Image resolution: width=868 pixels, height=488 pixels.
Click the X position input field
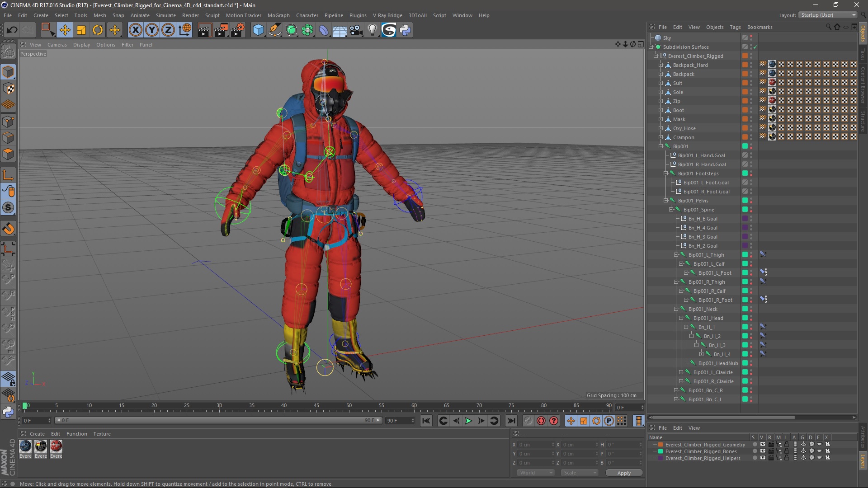click(x=535, y=445)
